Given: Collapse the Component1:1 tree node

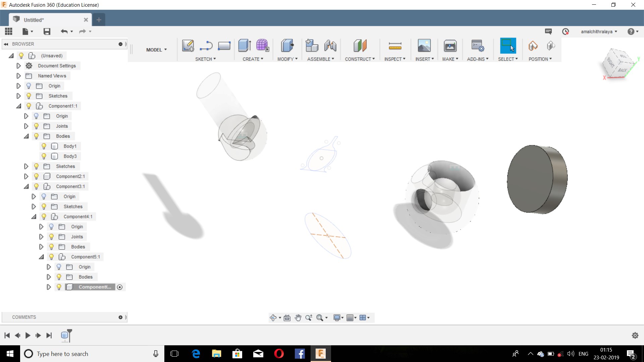Looking at the screenshot, I should pos(19,106).
